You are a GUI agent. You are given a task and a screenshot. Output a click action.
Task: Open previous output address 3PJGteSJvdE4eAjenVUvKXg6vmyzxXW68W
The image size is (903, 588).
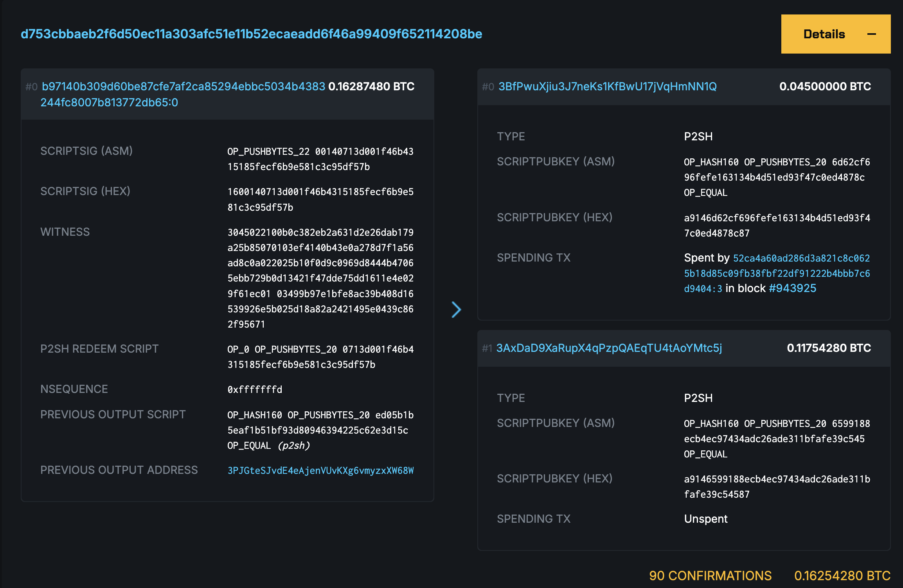pyautogui.click(x=320, y=470)
